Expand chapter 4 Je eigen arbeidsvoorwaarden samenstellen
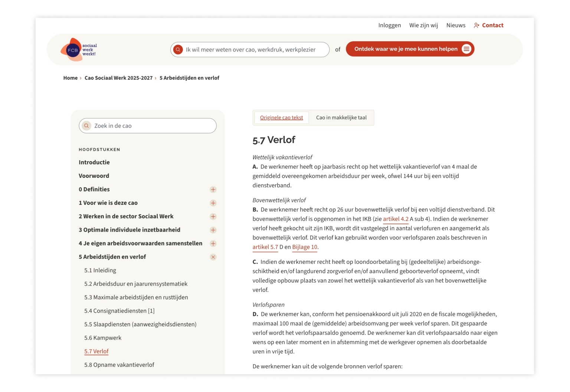 coord(213,244)
